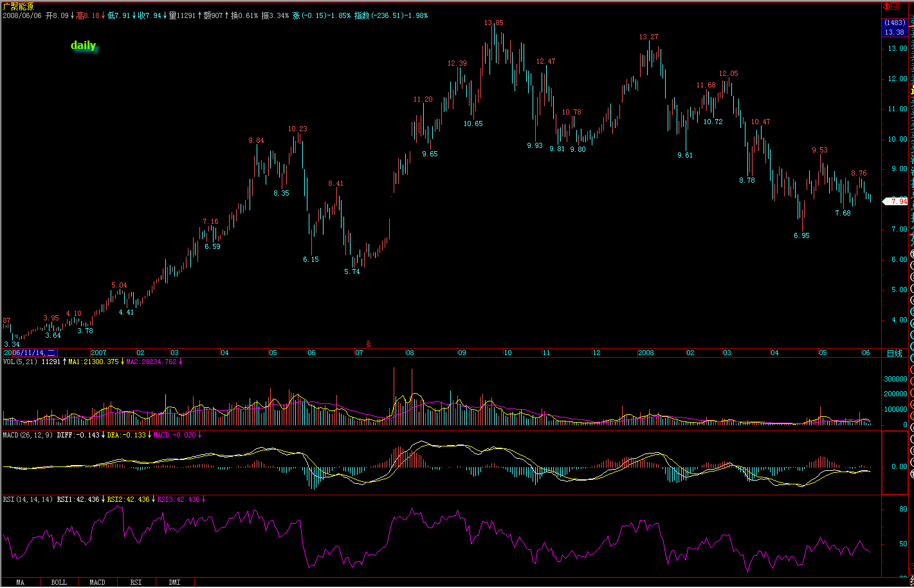This screenshot has width=914, height=588.
Task: Select the 7.68 low price label
Action: pyautogui.click(x=843, y=213)
